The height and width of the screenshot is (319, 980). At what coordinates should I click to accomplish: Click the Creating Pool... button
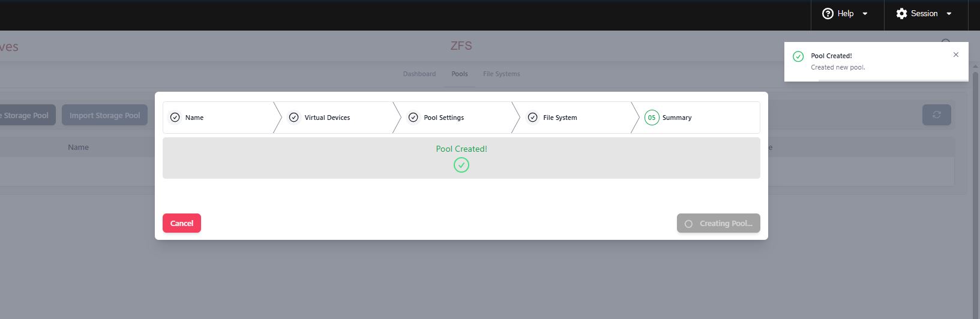718,223
